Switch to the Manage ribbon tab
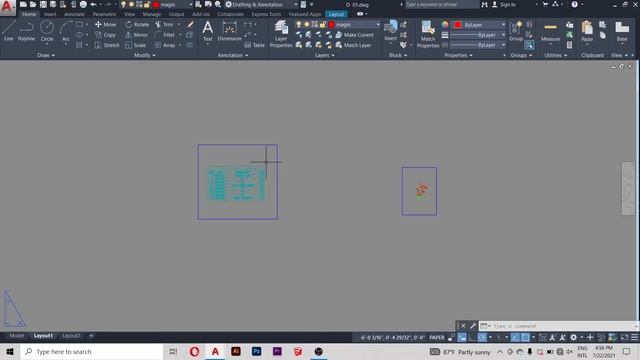 [151, 14]
